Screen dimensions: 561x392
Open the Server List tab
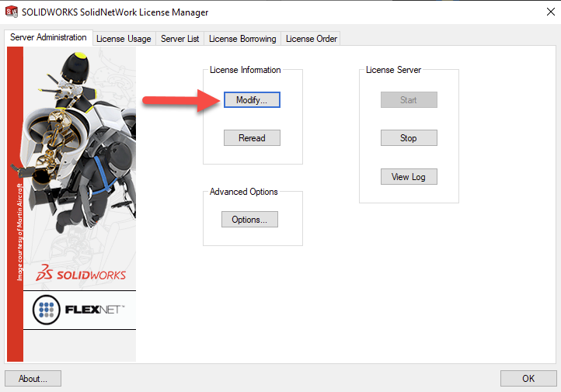coord(179,39)
